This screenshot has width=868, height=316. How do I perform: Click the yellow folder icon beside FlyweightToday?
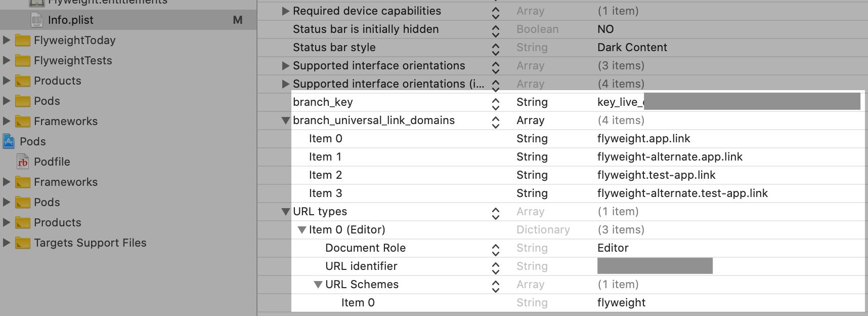23,41
